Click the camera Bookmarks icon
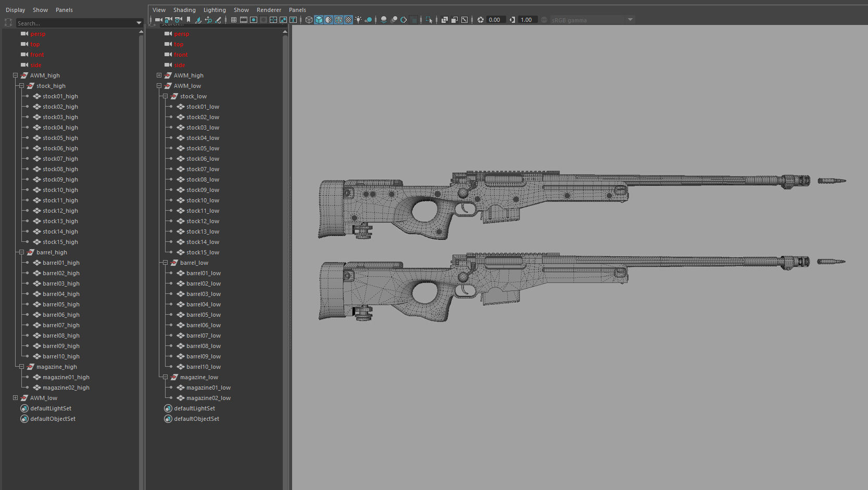 (188, 20)
